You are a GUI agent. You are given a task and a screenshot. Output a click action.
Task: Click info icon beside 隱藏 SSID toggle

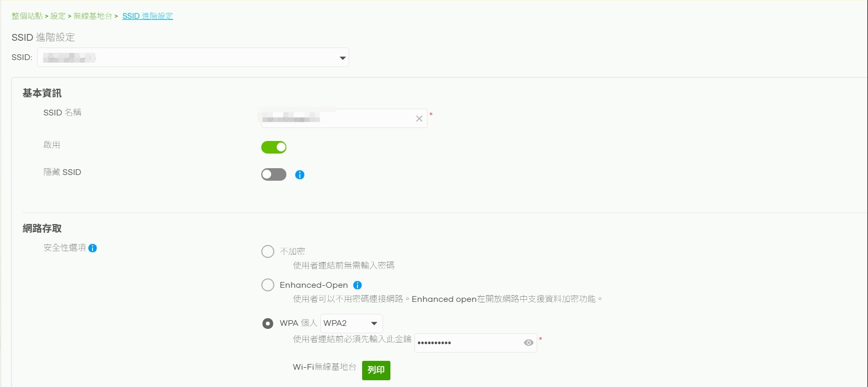(x=299, y=175)
